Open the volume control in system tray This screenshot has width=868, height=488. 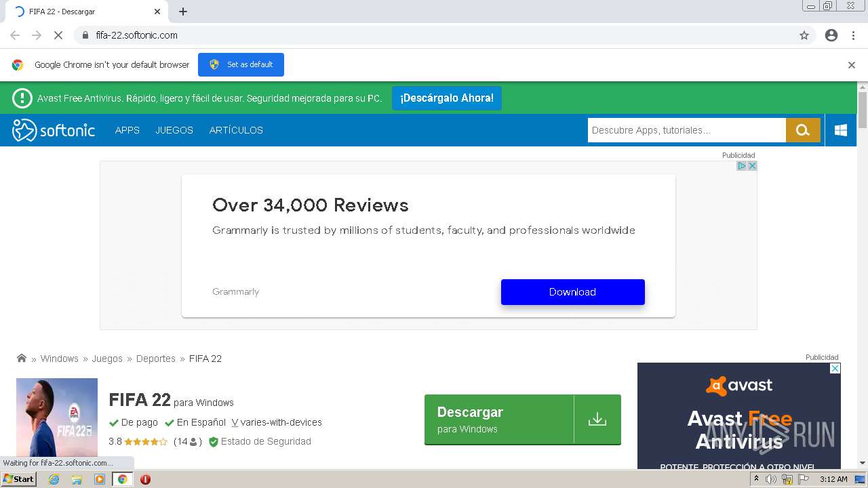[771, 479]
